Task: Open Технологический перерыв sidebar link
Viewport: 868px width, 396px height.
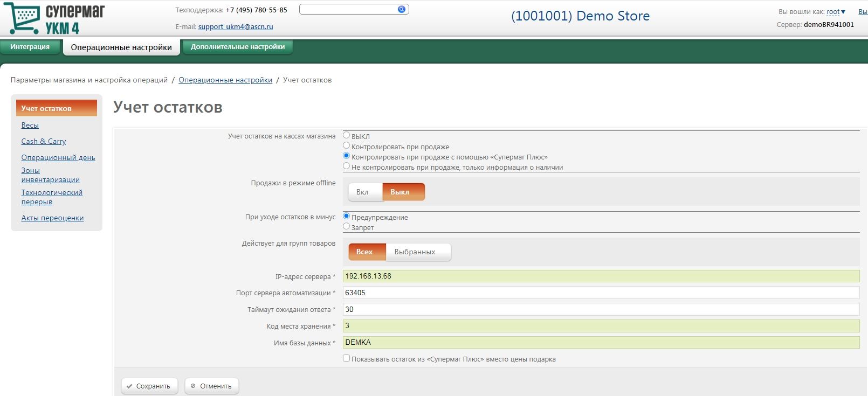Action: [x=52, y=197]
